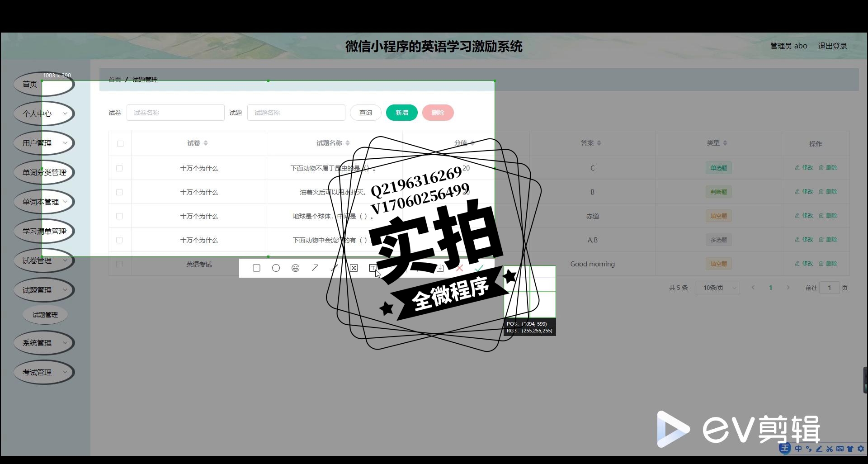Screen dimensions: 868x464
Task: Save the screenshot to file
Action: pyautogui.click(x=440, y=268)
